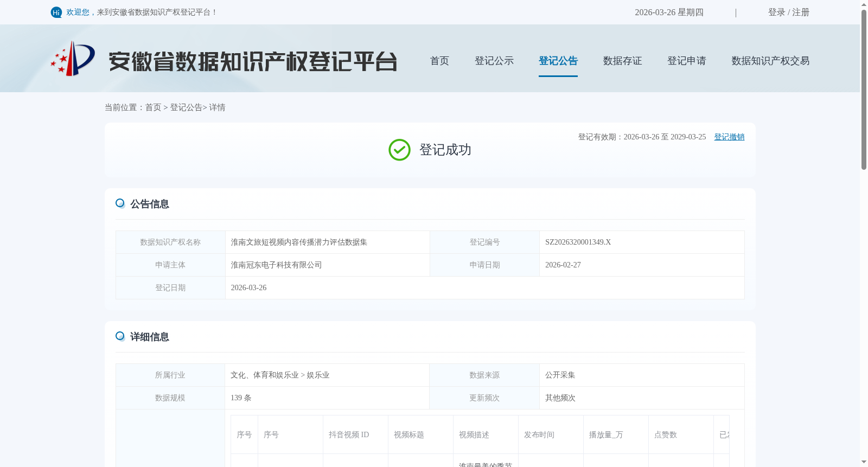The height and width of the screenshot is (467, 868).
Task: Click registration date value 2026-03-26
Action: 248,288
